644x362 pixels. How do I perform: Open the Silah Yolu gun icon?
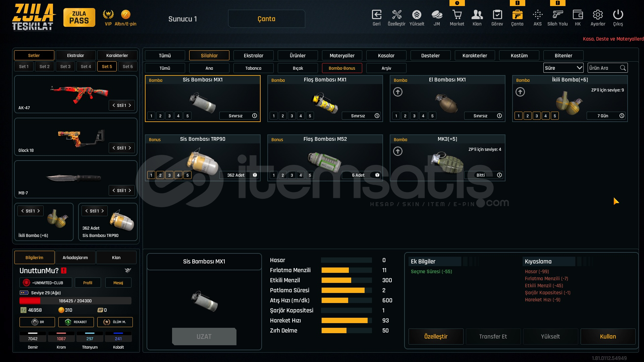pos(557,15)
